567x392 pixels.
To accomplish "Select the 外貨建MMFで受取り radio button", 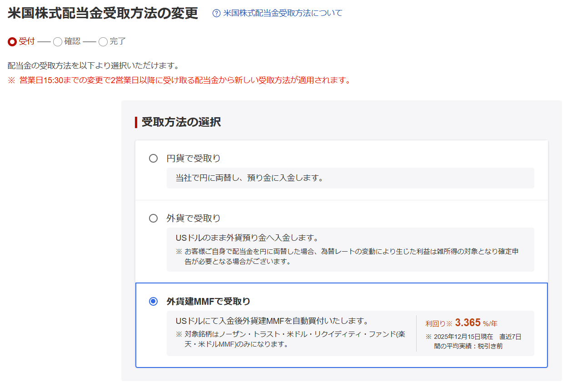I will 154,301.
